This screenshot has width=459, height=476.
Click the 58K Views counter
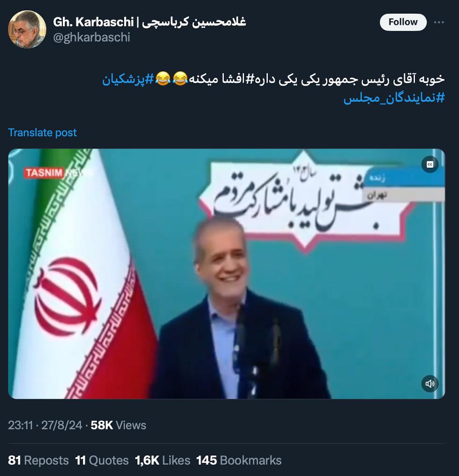tap(118, 425)
